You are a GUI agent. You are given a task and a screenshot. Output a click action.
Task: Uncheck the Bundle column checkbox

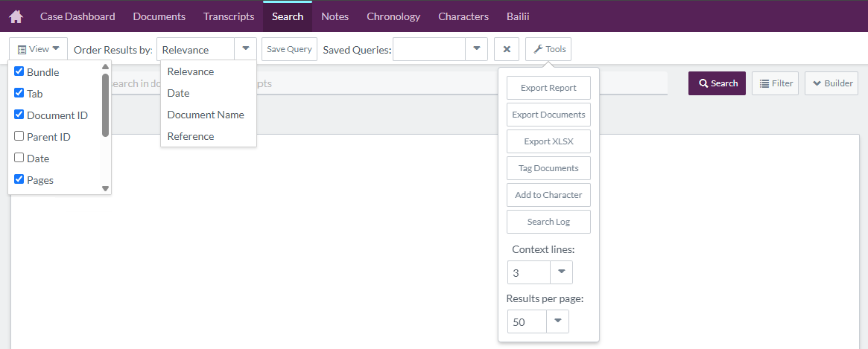[19, 71]
